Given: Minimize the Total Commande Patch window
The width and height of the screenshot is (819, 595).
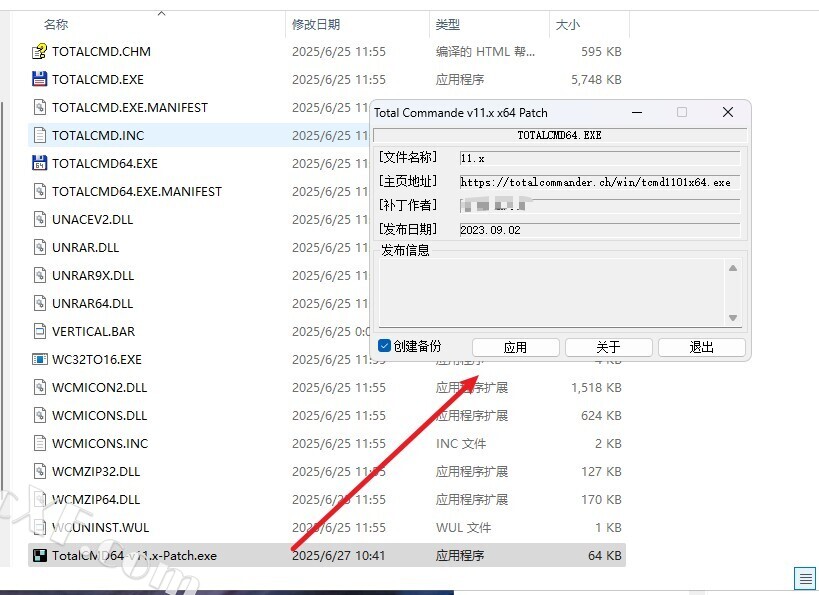Looking at the screenshot, I should coord(637,112).
